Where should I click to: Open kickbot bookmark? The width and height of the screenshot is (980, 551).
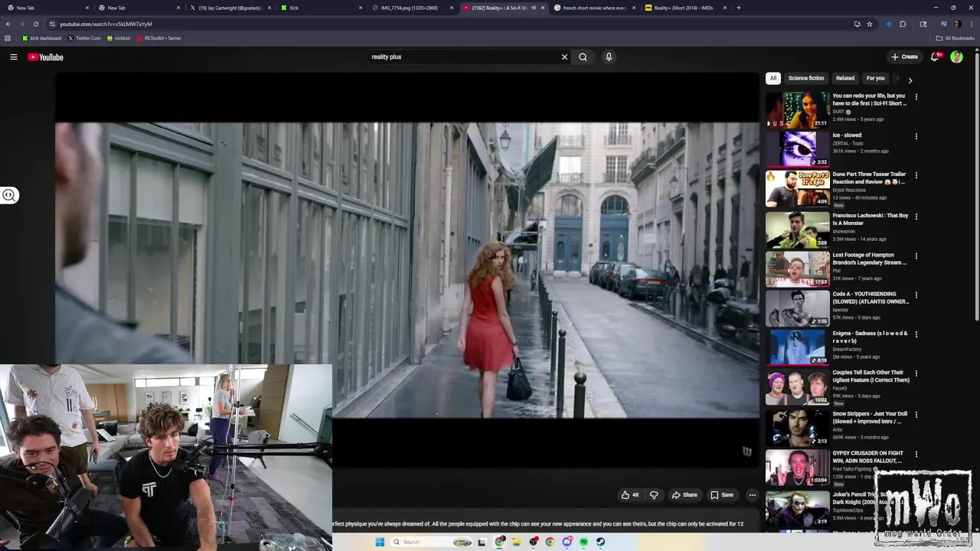click(x=119, y=38)
